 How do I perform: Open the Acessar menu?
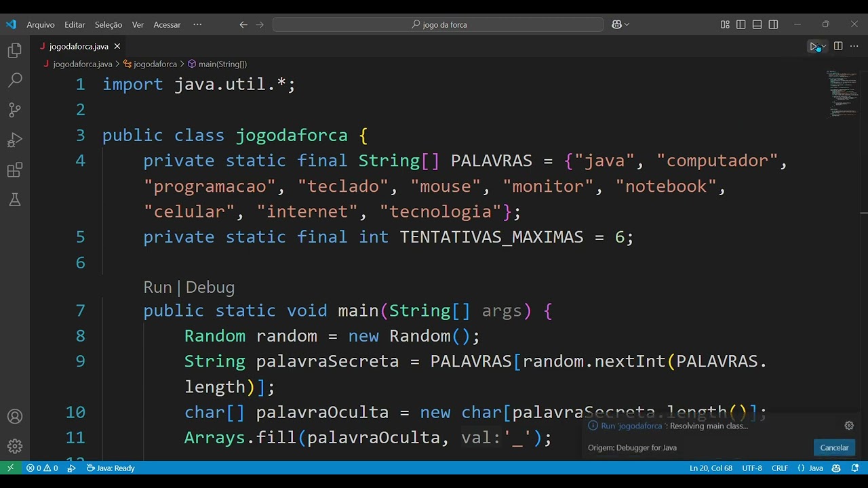pos(167,24)
